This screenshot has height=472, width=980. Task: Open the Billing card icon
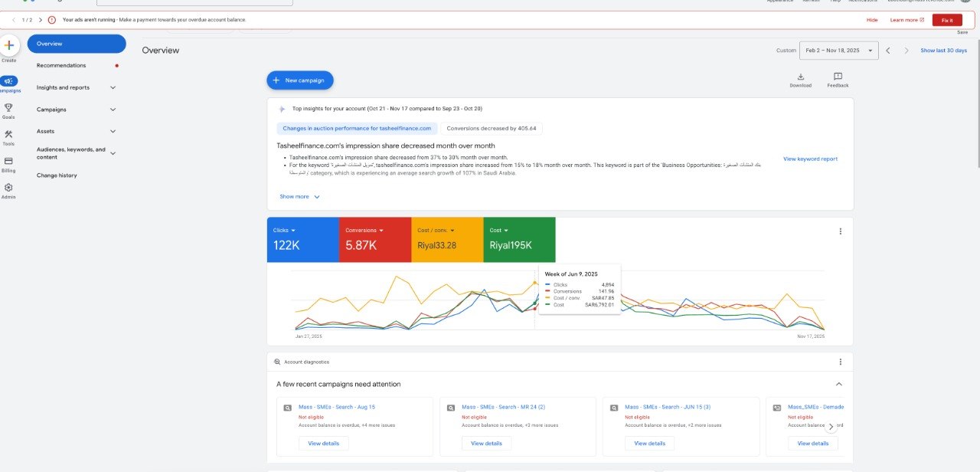tap(8, 161)
